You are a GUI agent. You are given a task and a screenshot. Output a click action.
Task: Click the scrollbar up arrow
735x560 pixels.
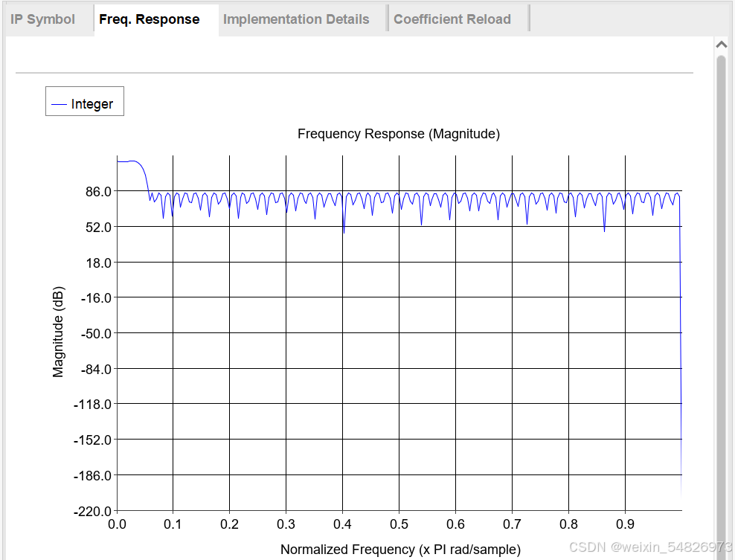point(722,43)
